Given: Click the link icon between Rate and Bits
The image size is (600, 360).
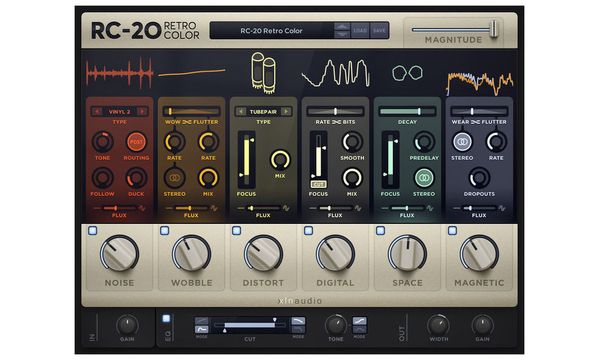Looking at the screenshot, I should (336, 122).
